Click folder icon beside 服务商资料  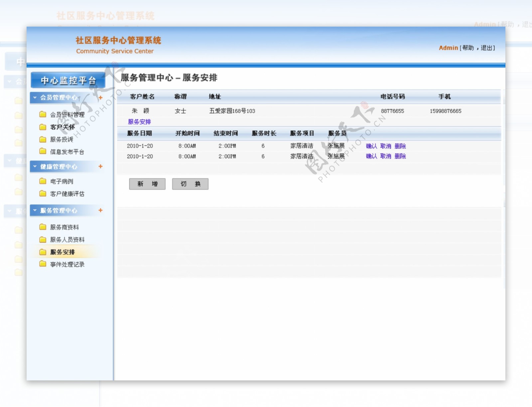43,227
